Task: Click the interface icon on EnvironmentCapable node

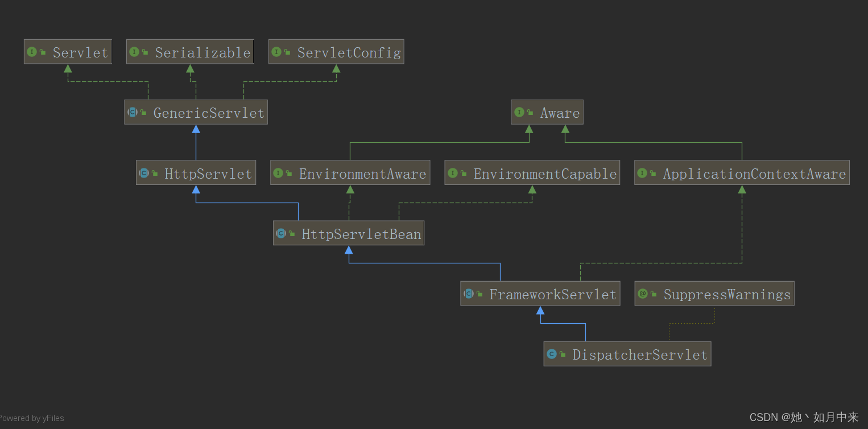Action: tap(453, 172)
